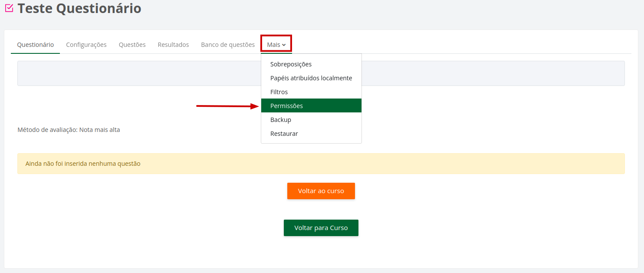Click the yellow no-questions warning banner
The width and height of the screenshot is (644, 273).
(321, 164)
